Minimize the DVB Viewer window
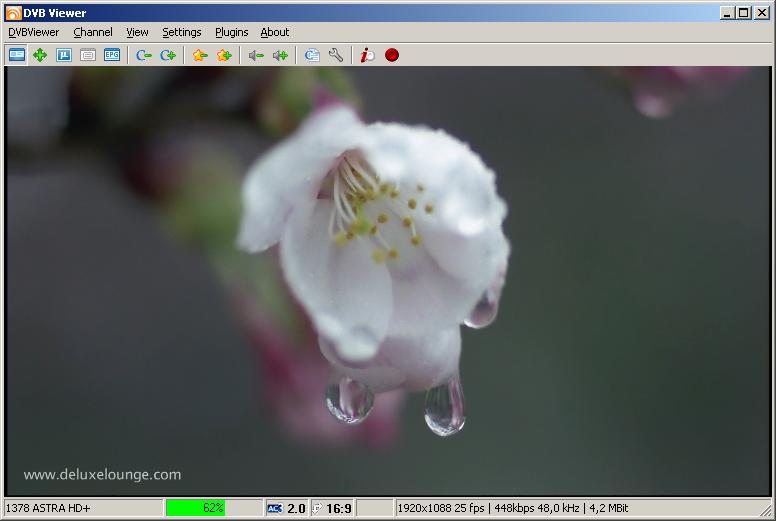The image size is (776, 521). 727,13
